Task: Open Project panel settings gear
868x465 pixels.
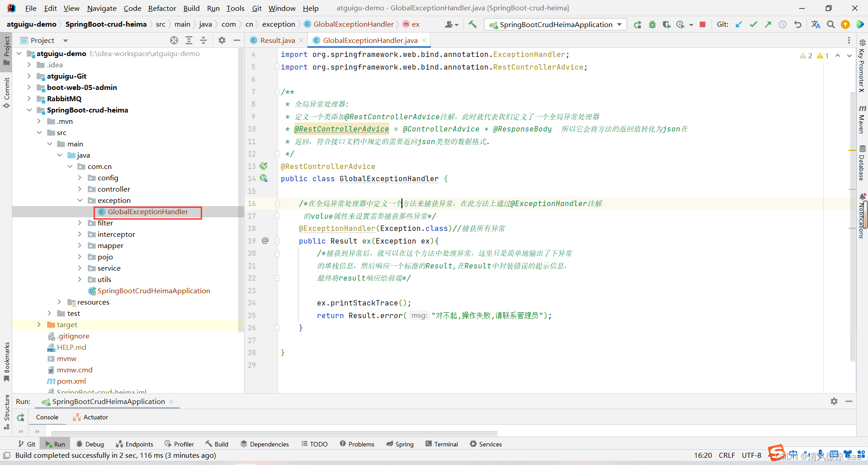Action: pos(222,40)
